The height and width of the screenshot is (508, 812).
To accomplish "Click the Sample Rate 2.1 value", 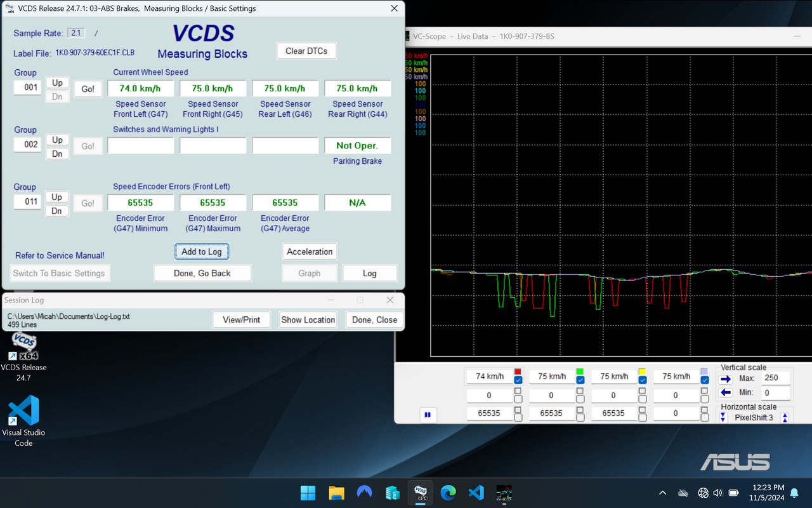I will click(76, 33).
